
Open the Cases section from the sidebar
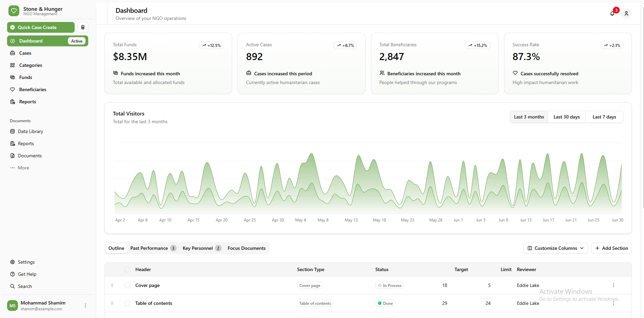tap(25, 53)
